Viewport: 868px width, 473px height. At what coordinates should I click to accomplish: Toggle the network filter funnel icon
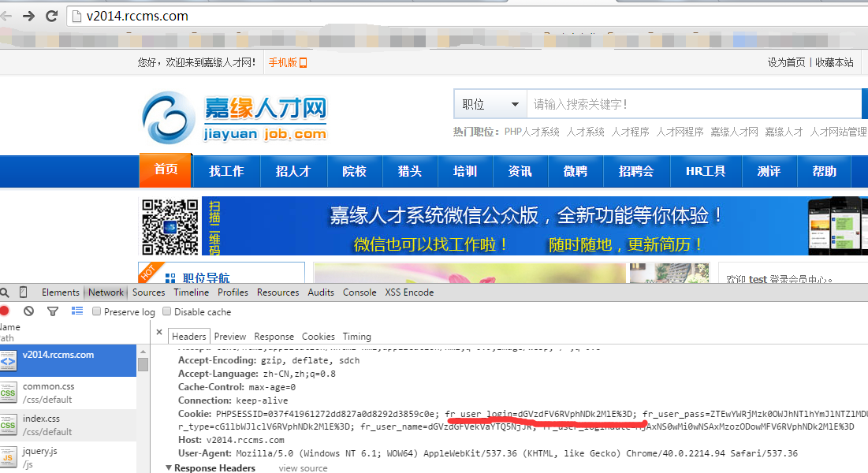(x=53, y=311)
